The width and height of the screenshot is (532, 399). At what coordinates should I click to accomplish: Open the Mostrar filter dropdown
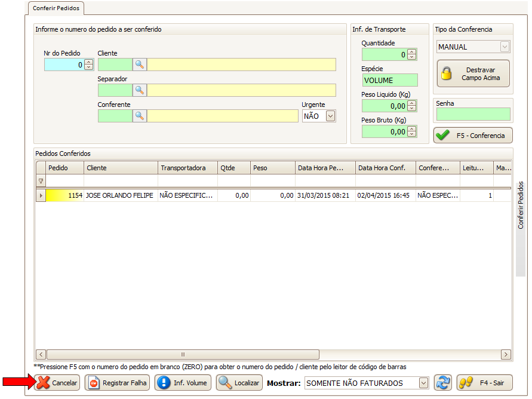(423, 383)
